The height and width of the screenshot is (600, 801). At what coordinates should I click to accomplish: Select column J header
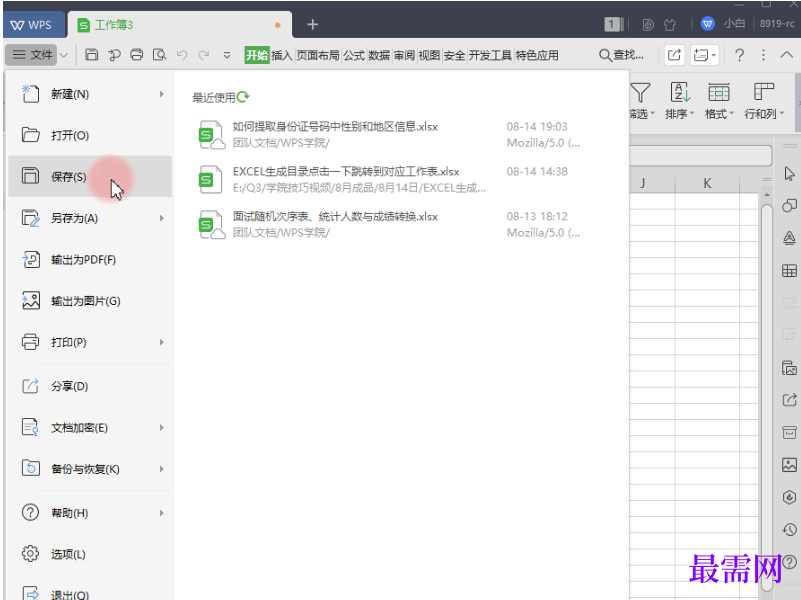coord(643,183)
